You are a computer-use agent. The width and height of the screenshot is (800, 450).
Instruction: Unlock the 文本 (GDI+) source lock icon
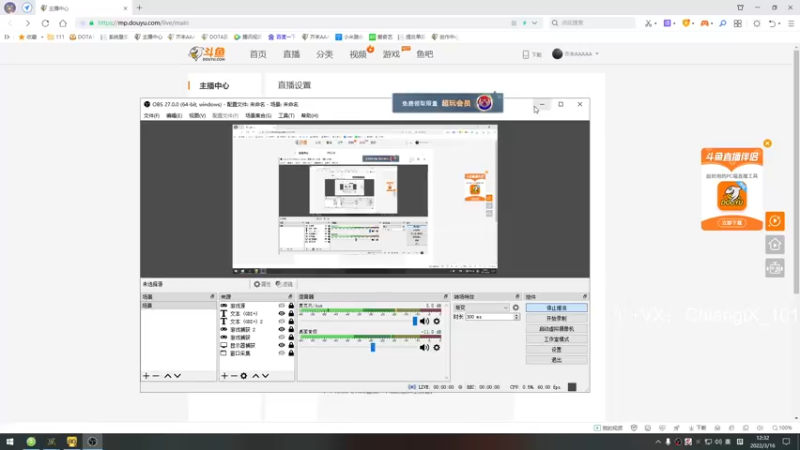point(291,314)
